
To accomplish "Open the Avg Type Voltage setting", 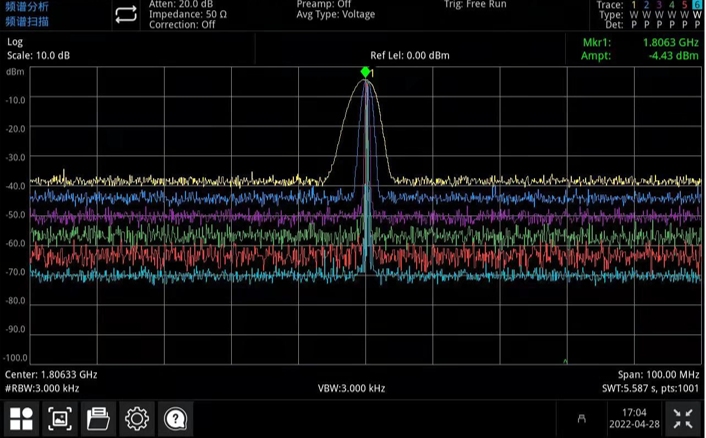I will pos(335,15).
